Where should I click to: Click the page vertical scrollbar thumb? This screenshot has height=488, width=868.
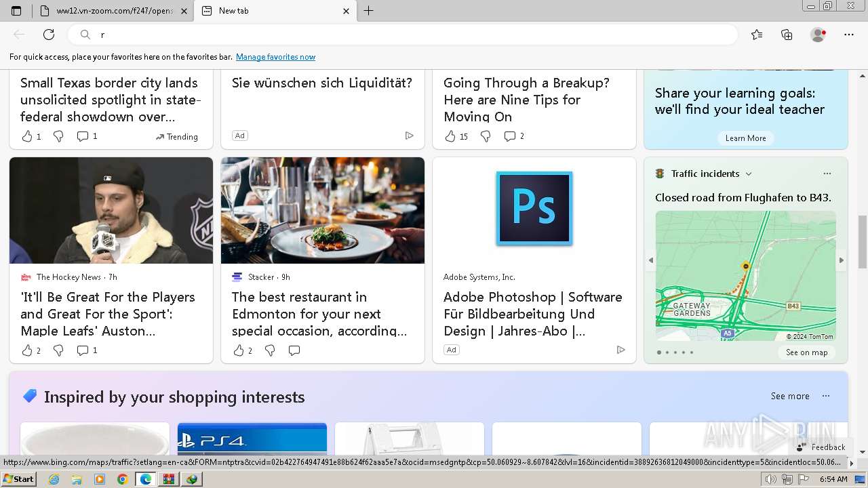click(863, 242)
